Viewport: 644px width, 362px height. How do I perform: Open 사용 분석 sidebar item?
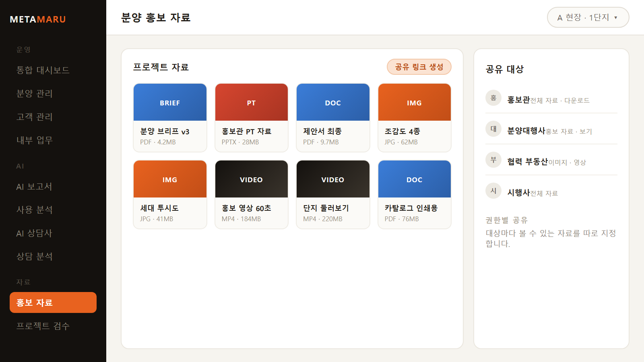pos(53,210)
